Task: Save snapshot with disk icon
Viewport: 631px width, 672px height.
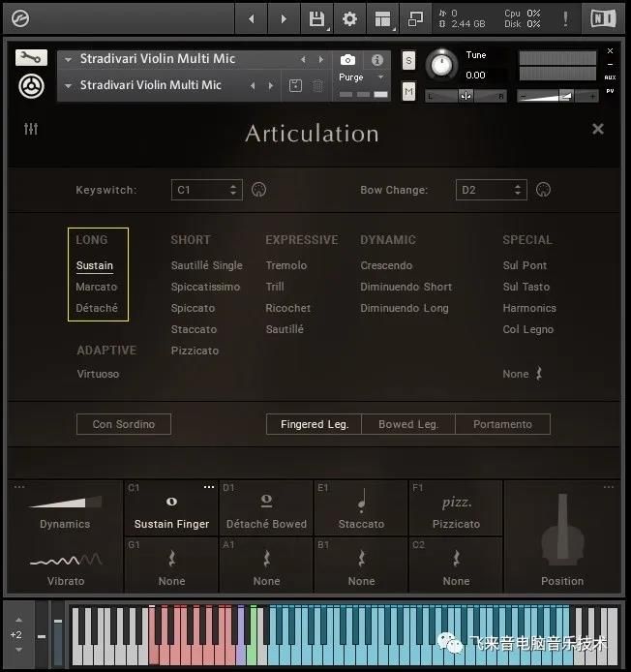Action: 295,86
